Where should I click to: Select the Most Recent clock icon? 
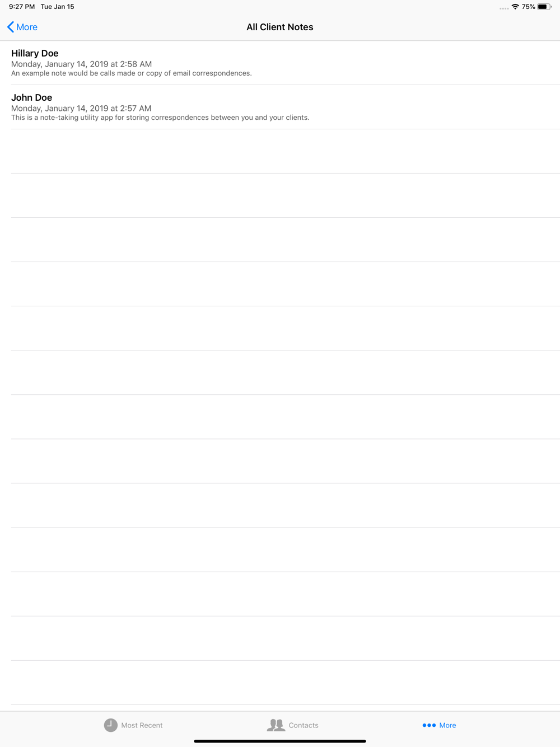[111, 725]
